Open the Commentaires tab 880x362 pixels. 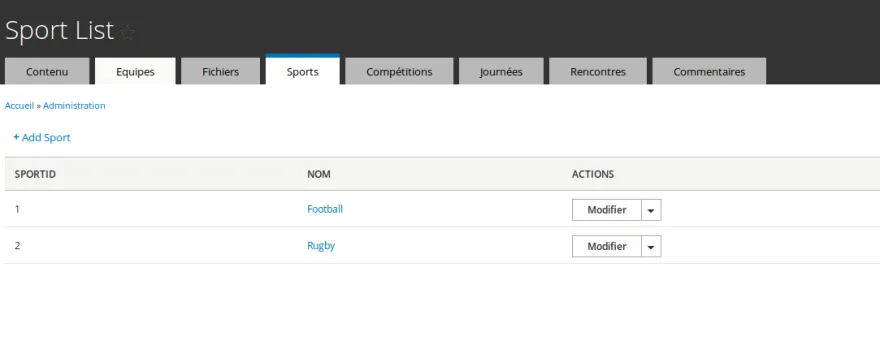(x=709, y=71)
